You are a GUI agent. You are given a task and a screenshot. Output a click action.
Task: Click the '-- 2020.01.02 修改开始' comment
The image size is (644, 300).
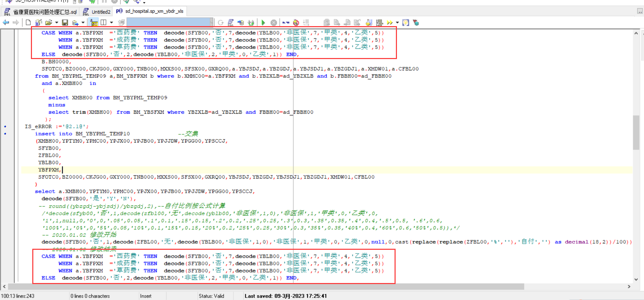click(x=79, y=235)
